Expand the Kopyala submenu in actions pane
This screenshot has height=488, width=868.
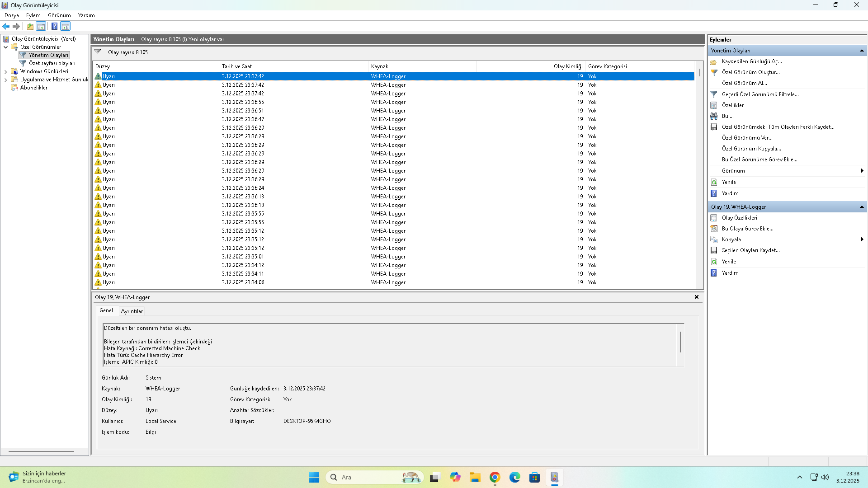862,239
